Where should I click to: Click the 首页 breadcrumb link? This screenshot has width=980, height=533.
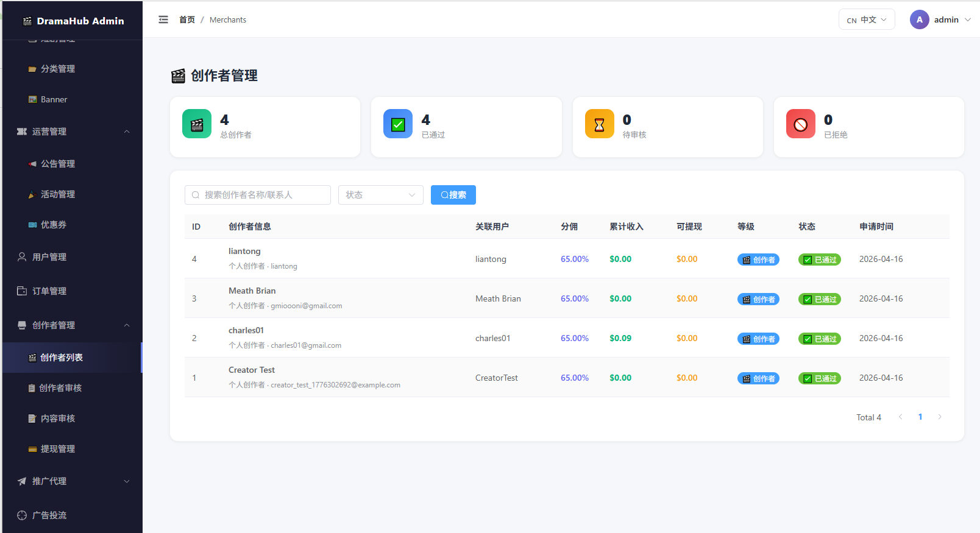point(187,19)
